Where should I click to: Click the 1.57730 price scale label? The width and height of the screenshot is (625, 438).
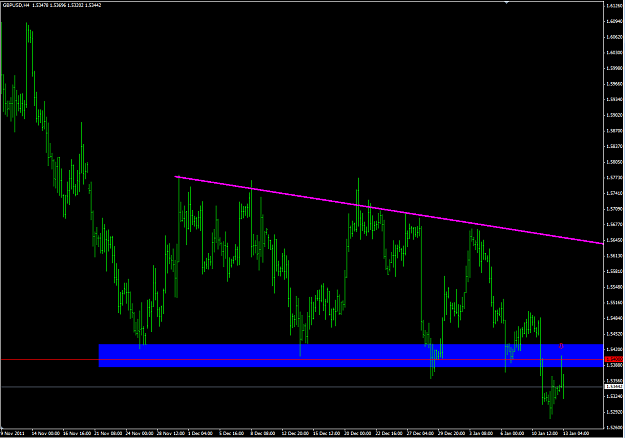point(614,178)
